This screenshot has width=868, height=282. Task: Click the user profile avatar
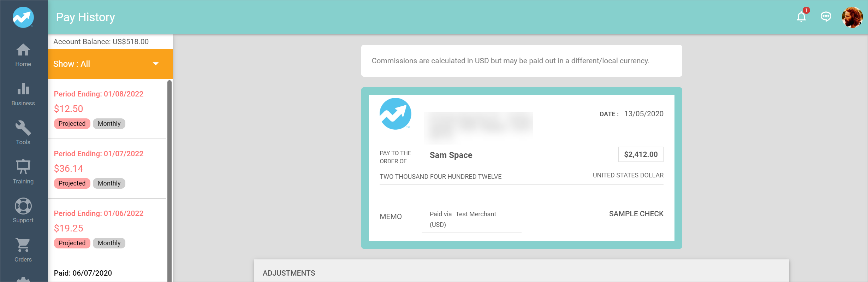pyautogui.click(x=852, y=17)
